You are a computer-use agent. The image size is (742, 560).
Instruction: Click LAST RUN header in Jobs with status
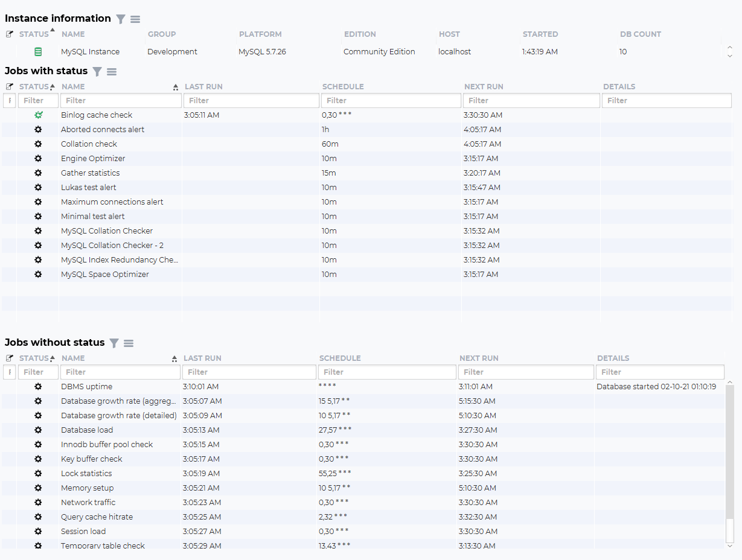tap(203, 87)
